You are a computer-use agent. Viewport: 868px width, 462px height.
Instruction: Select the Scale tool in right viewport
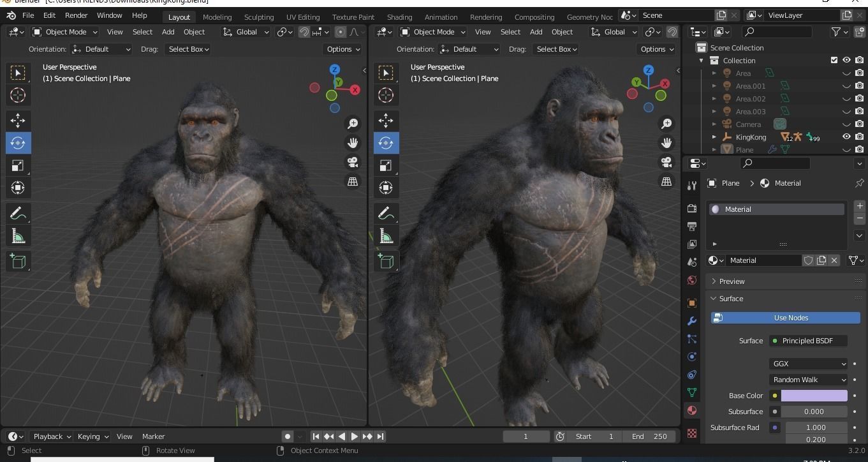(x=386, y=166)
